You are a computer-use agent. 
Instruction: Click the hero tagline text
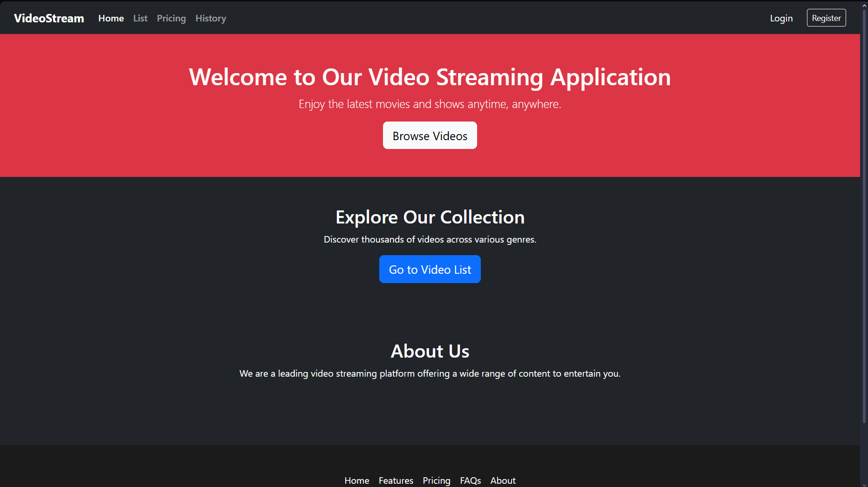[x=430, y=104]
